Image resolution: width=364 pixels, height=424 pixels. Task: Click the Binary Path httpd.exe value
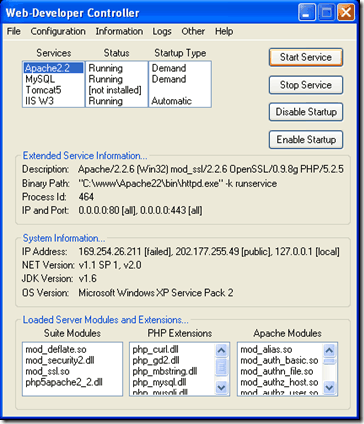177,183
